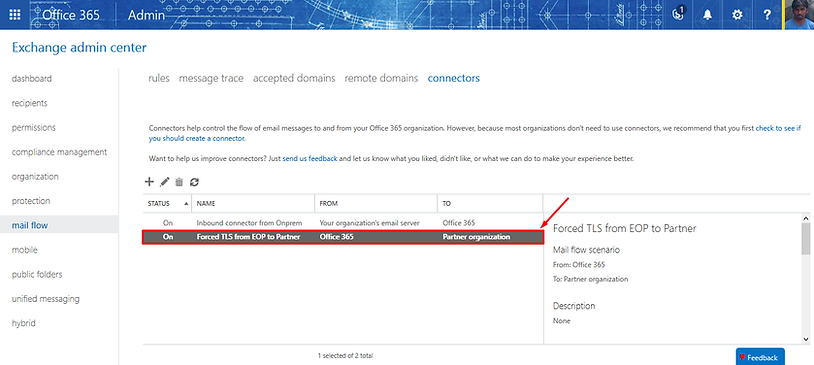814x365 pixels.
Task: Open the permissions section
Action: (34, 128)
